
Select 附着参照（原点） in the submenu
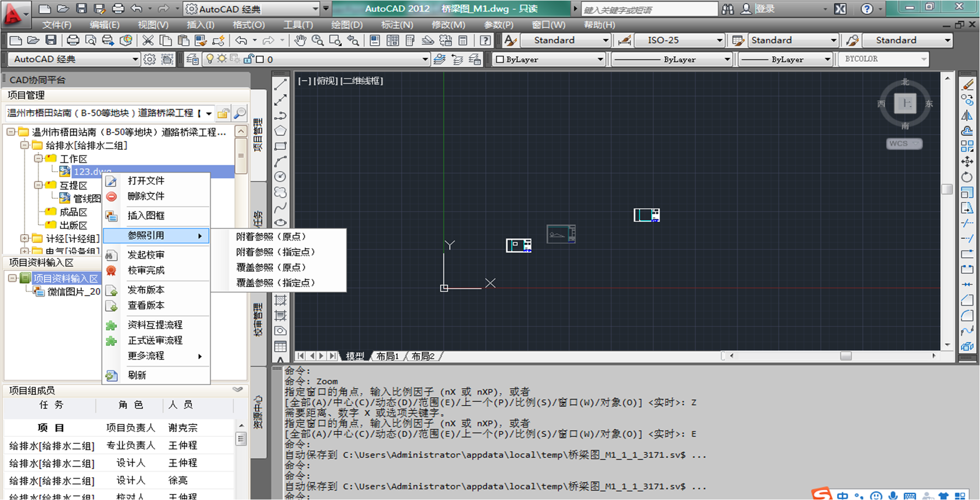tap(279, 237)
